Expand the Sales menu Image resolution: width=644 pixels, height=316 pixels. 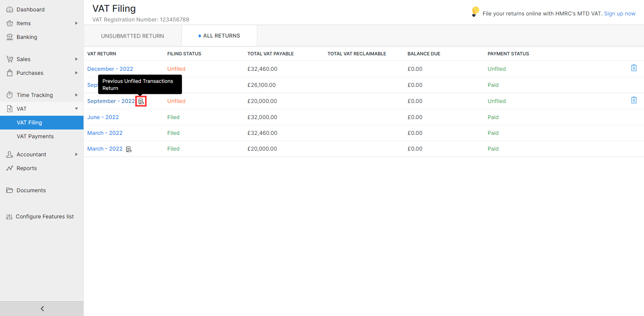[76, 59]
